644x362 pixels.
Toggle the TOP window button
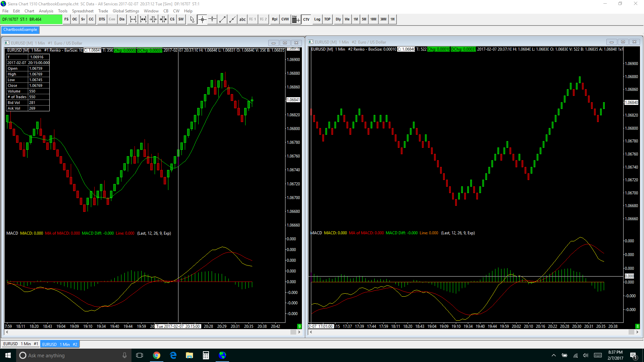[327, 19]
